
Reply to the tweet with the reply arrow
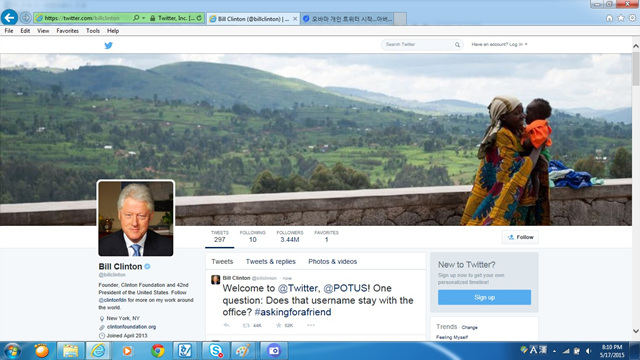point(227,325)
